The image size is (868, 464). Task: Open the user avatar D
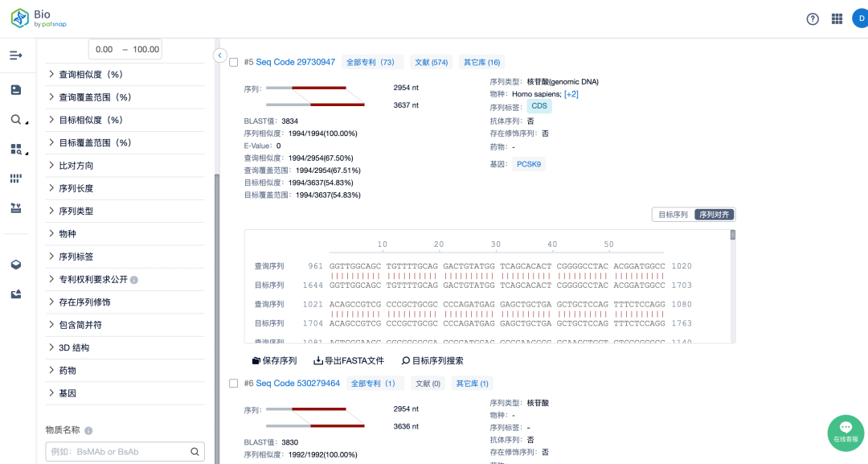[860, 18]
